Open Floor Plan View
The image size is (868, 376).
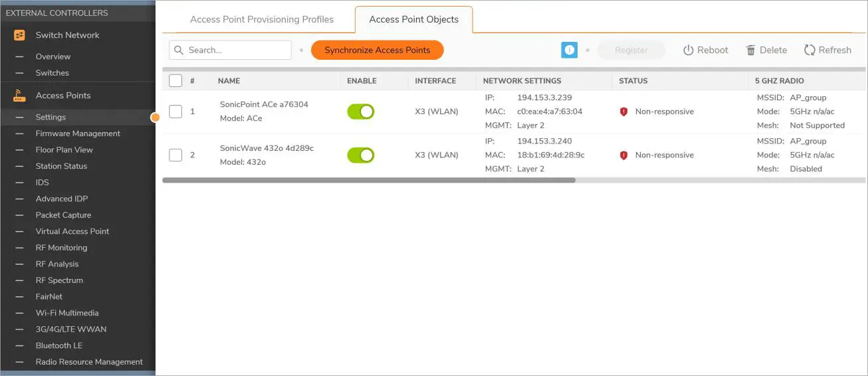tap(64, 150)
